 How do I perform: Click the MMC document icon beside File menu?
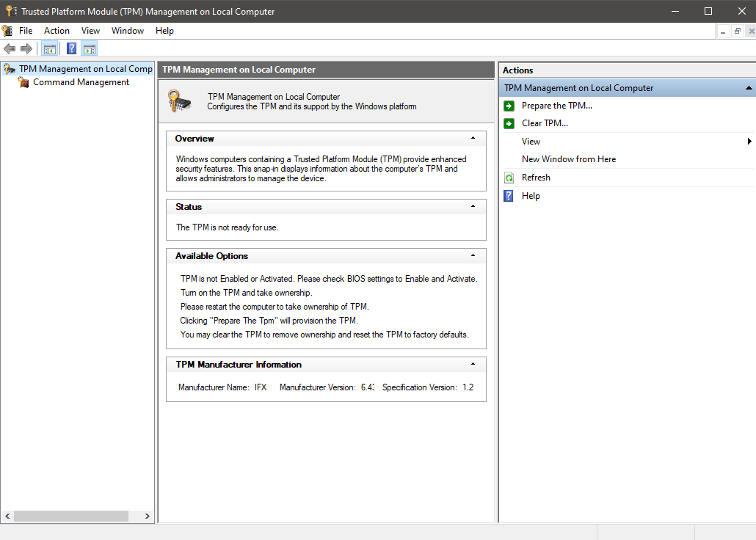pyautogui.click(x=7, y=31)
